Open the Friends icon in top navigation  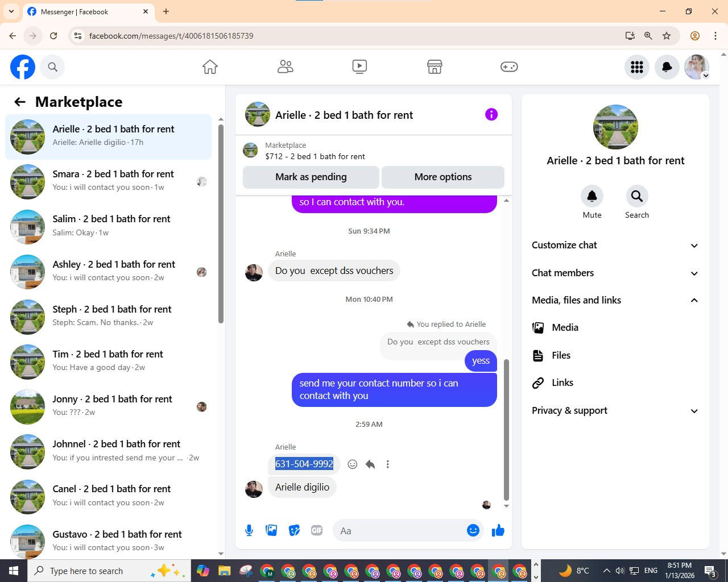(285, 67)
